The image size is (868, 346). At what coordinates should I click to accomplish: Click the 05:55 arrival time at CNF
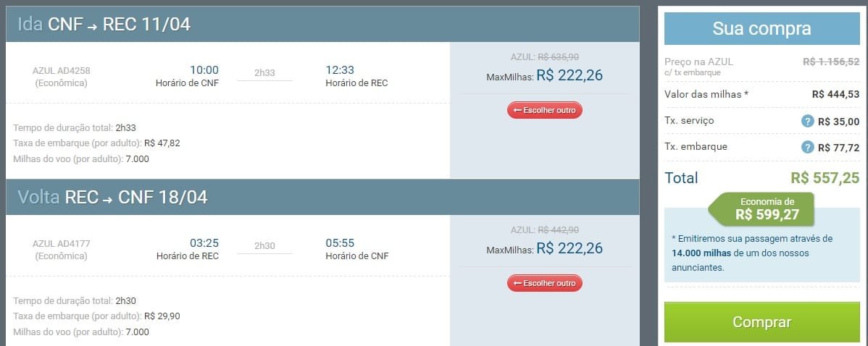[340, 243]
